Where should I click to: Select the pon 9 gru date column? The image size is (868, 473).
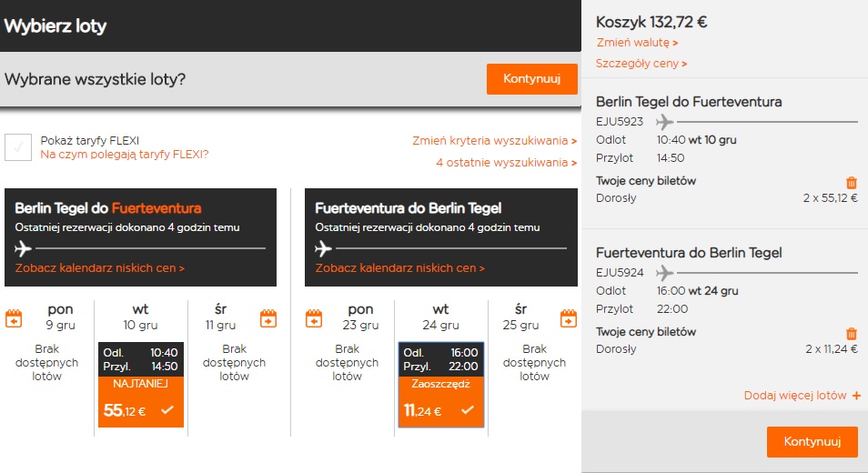point(60,317)
